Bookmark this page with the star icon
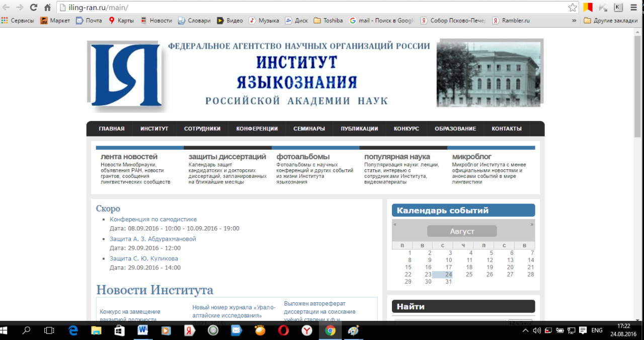644x340 pixels. [573, 8]
